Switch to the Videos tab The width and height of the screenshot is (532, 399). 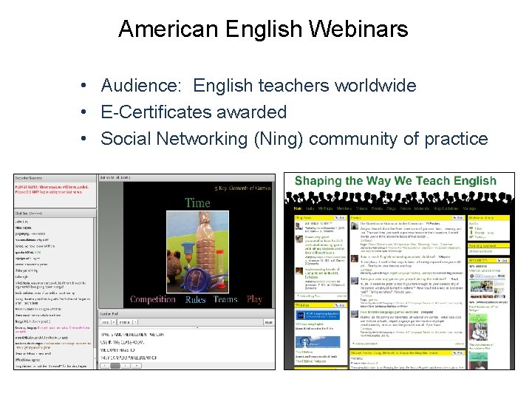coord(361,208)
